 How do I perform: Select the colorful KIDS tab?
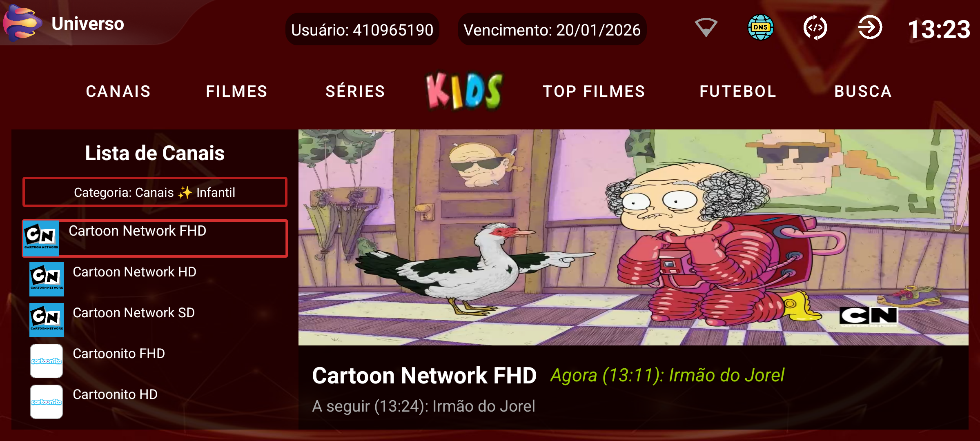[x=464, y=91]
